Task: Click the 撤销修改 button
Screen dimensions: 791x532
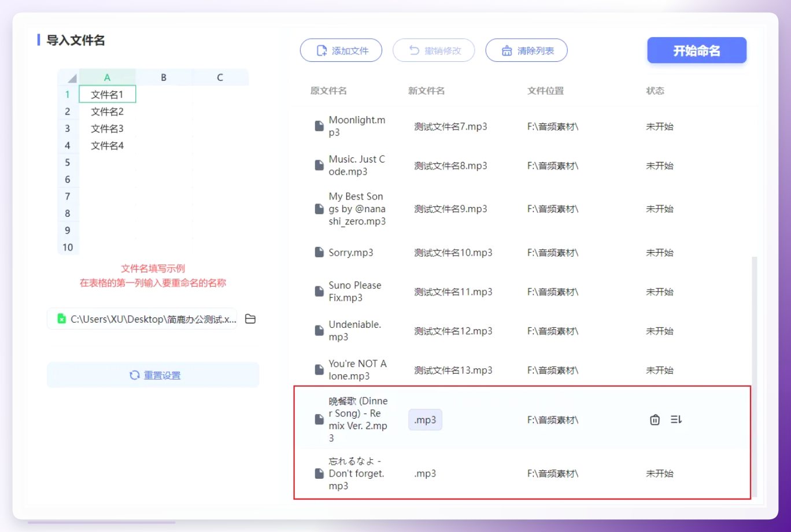Action: coord(434,50)
